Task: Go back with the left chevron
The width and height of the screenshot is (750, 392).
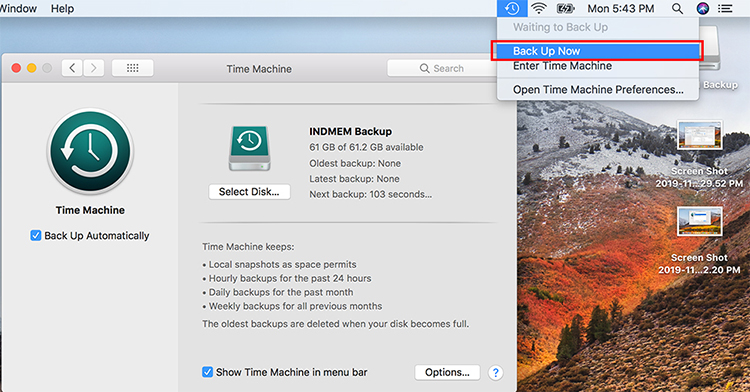Action: [x=72, y=68]
